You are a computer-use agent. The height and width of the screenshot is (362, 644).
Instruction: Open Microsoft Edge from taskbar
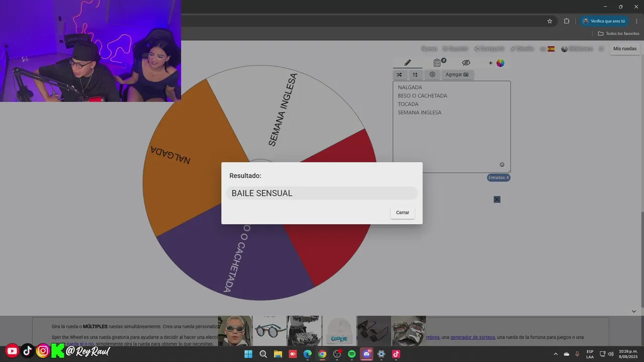click(x=307, y=354)
